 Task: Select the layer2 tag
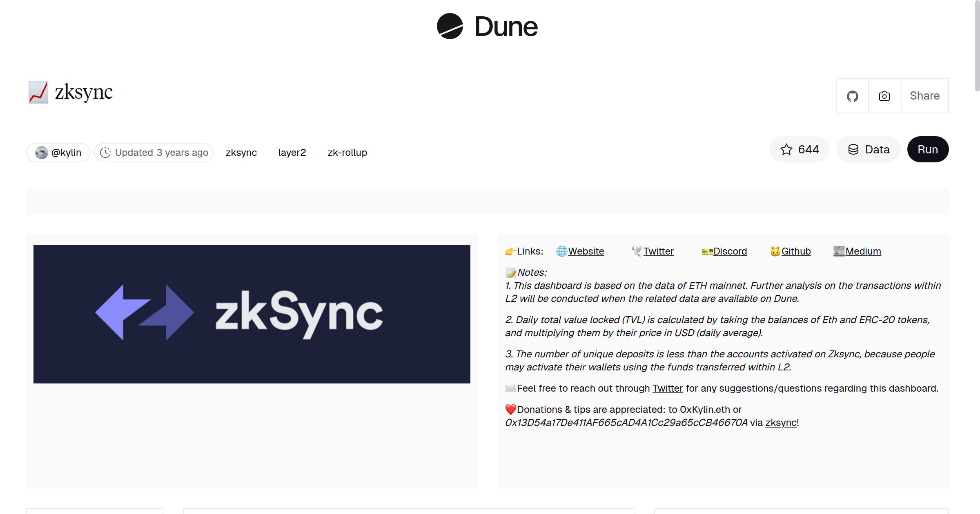coord(292,152)
